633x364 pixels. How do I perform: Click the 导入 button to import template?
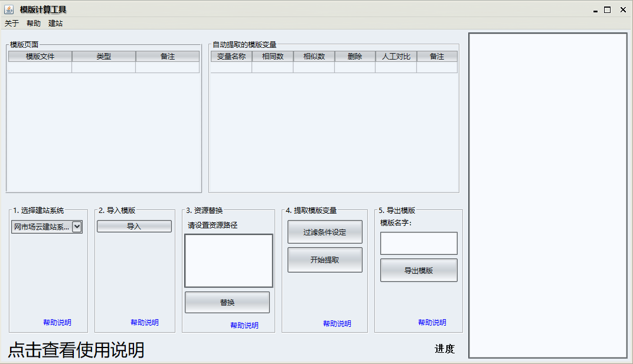(134, 227)
